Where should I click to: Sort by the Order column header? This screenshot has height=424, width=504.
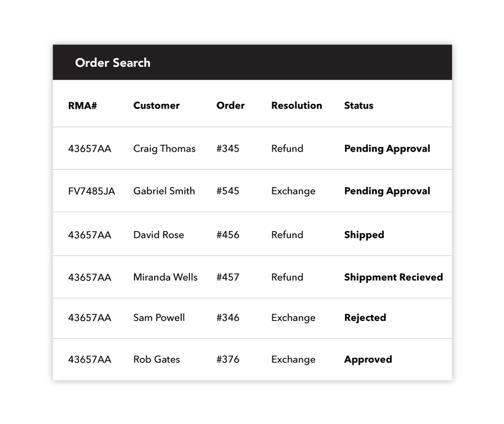[230, 105]
